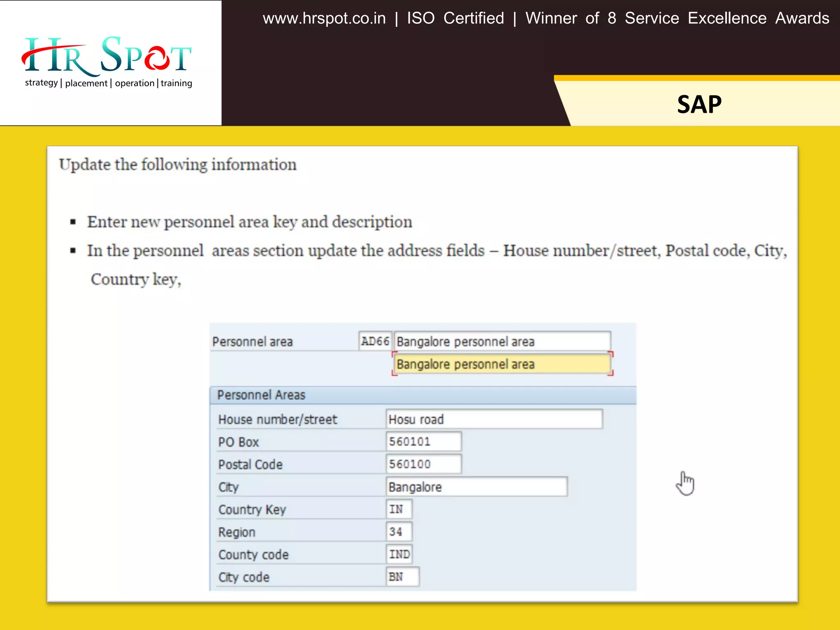Click the PO Box label
This screenshot has height=630, width=840.
click(239, 442)
